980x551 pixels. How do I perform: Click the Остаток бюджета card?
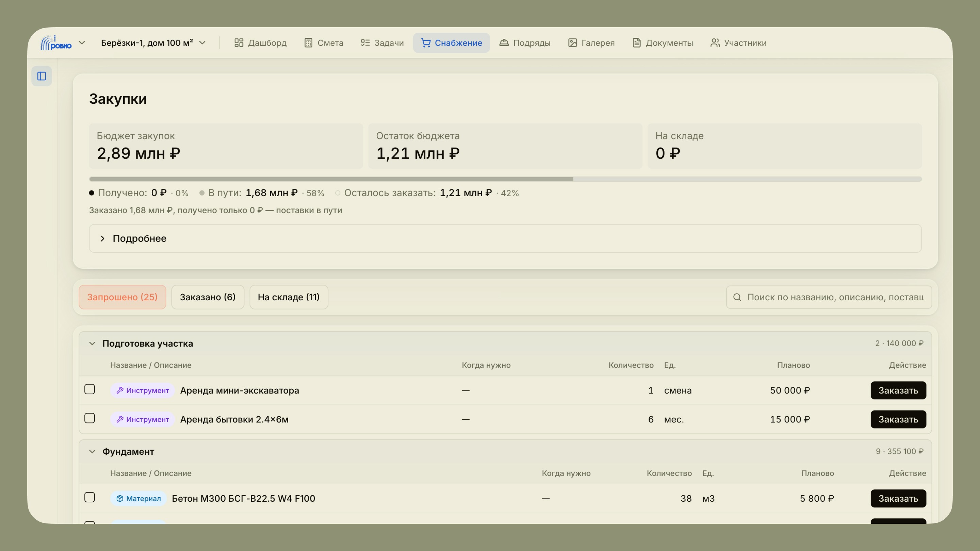pyautogui.click(x=505, y=146)
